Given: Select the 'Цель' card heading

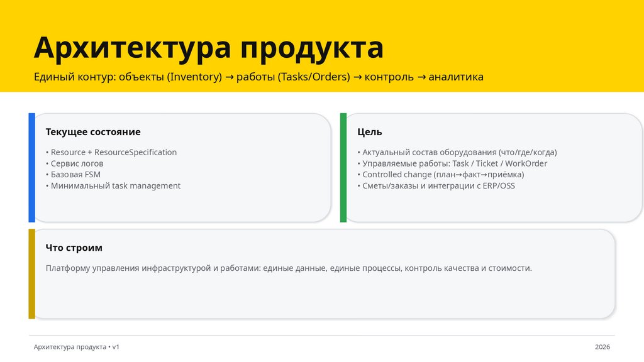Looking at the screenshot, I should click(x=370, y=132).
